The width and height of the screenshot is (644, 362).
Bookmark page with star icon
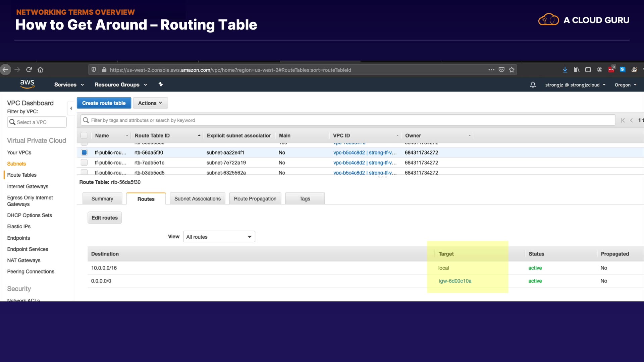point(512,70)
